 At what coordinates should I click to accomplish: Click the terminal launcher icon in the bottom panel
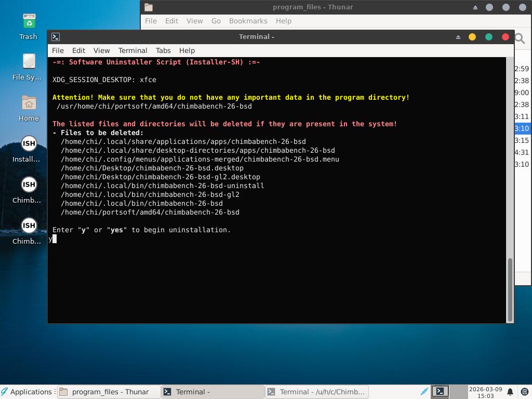440,392
